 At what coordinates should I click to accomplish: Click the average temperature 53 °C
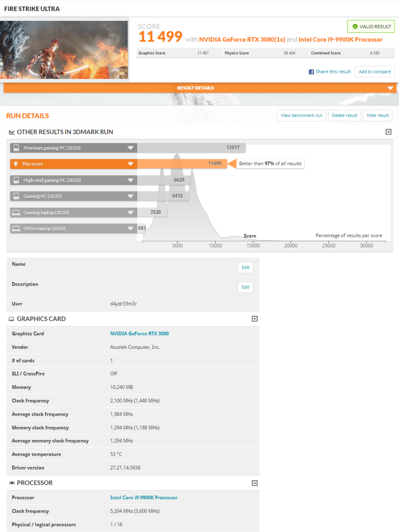[x=117, y=454]
